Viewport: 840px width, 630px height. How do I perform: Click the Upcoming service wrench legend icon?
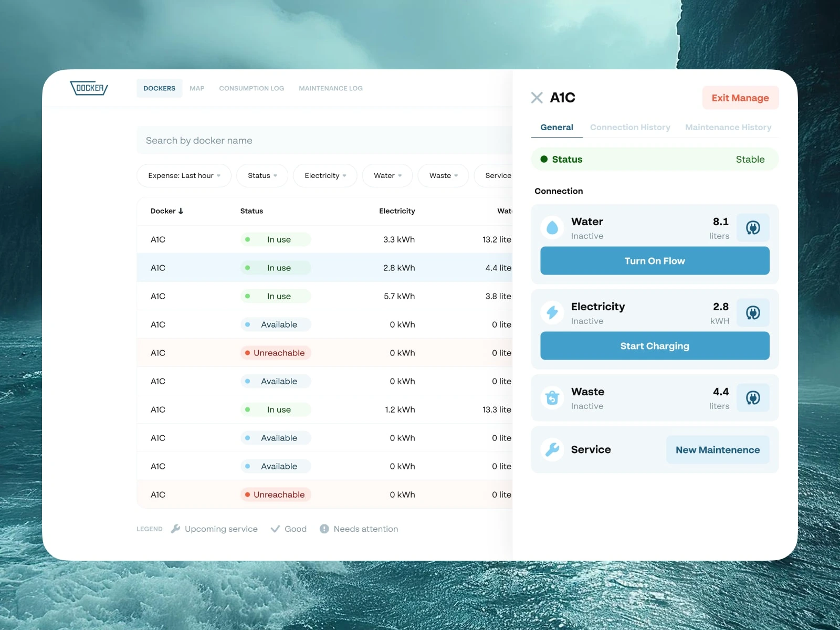175,529
